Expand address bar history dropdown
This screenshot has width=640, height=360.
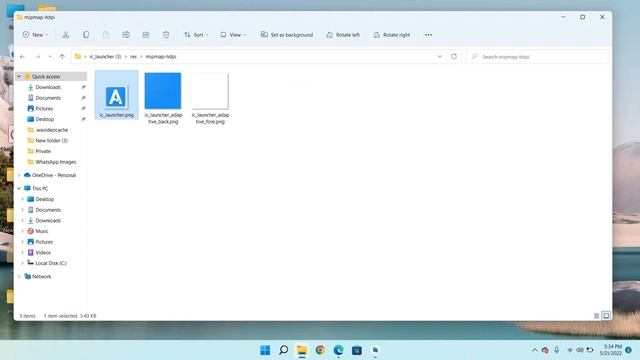440,57
